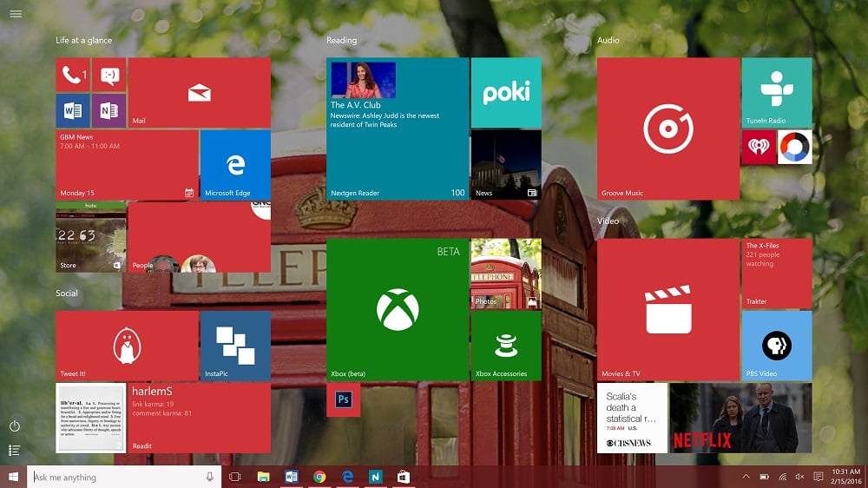Launch the Word tile in Life at a glance

(73, 111)
